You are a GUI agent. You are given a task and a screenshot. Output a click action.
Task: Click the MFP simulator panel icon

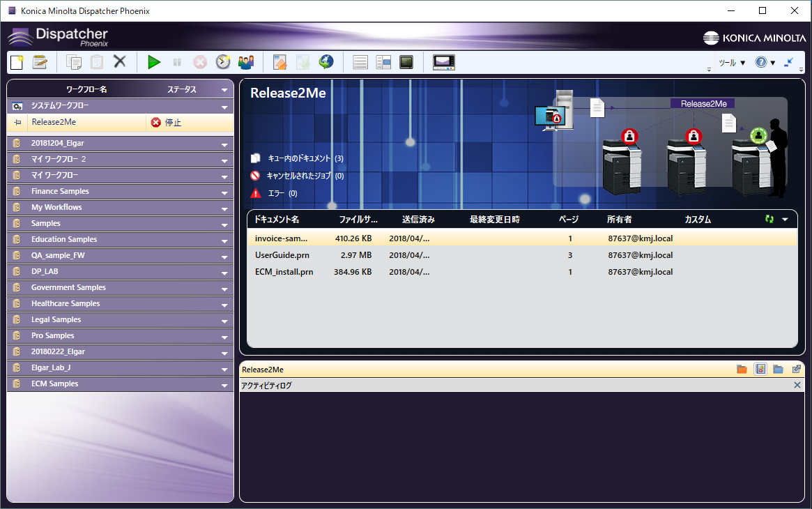click(444, 62)
